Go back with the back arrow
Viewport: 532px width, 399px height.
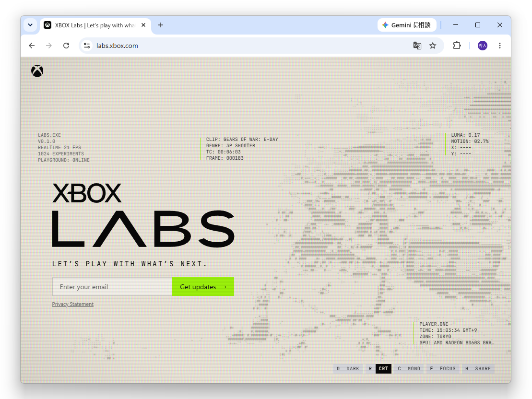coord(32,46)
